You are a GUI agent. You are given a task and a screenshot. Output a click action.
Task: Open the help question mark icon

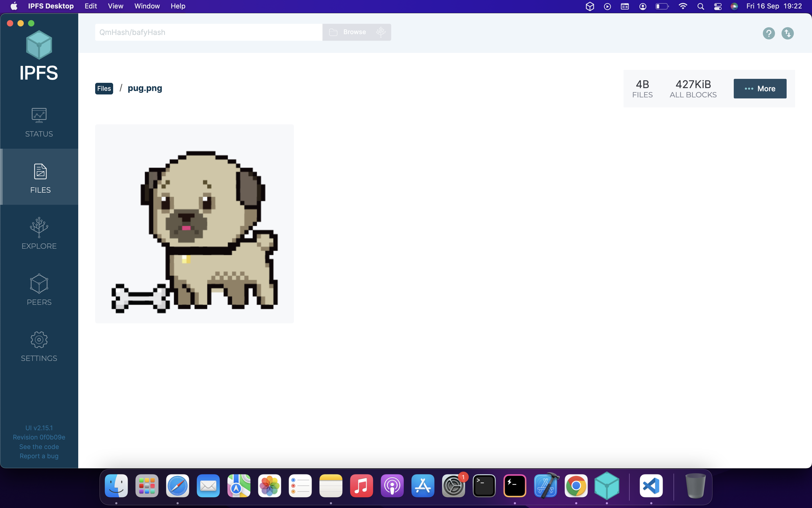pos(769,33)
